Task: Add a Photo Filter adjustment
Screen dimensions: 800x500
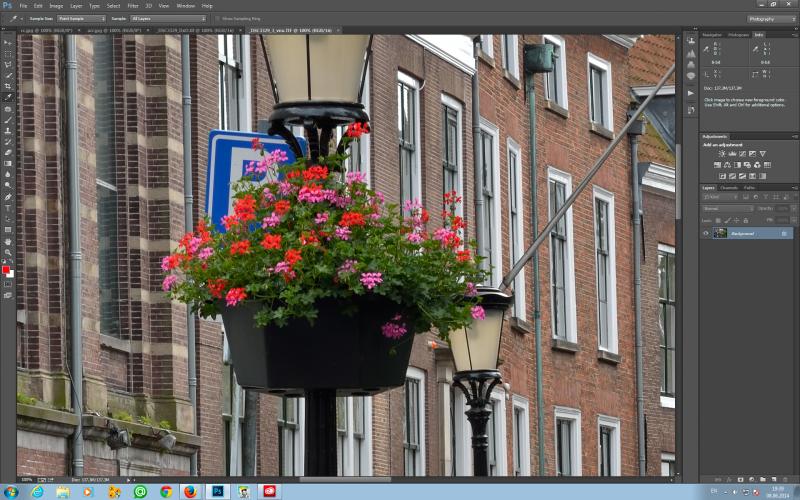Action: tap(747, 165)
